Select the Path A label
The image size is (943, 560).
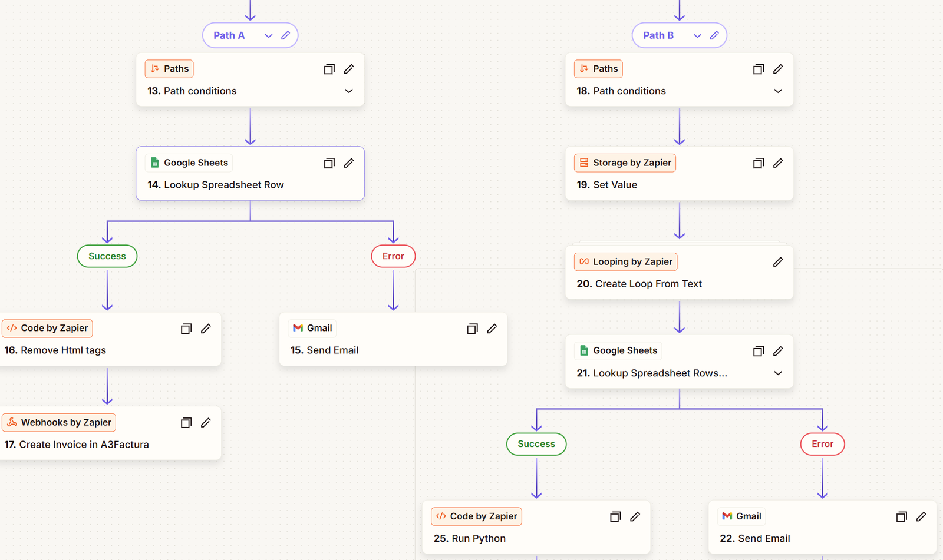pos(229,35)
